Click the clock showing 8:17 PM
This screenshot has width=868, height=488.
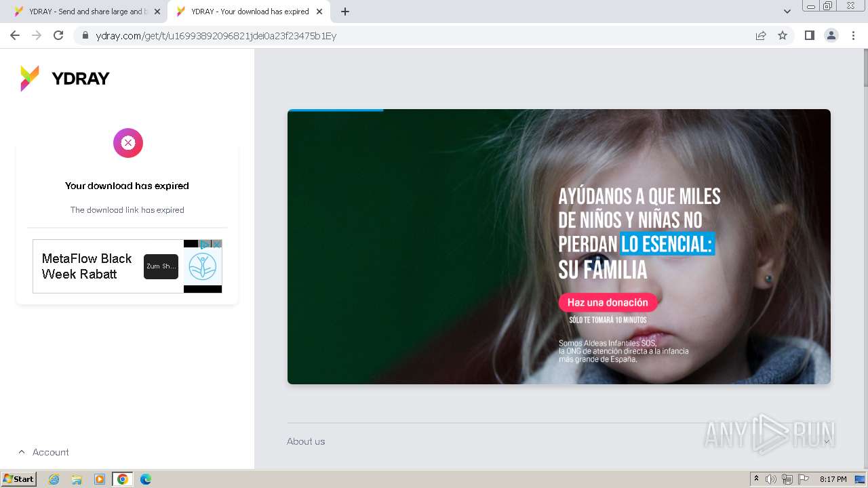tap(833, 479)
